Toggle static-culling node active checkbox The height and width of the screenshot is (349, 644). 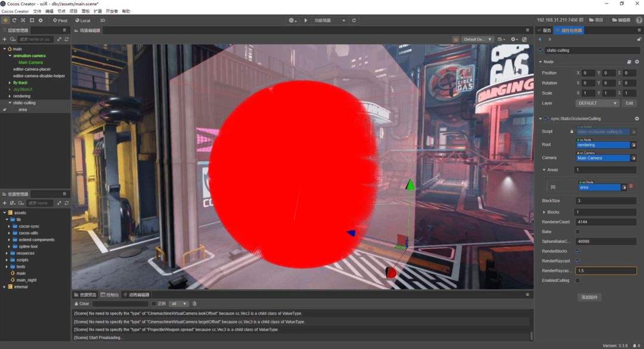point(540,51)
